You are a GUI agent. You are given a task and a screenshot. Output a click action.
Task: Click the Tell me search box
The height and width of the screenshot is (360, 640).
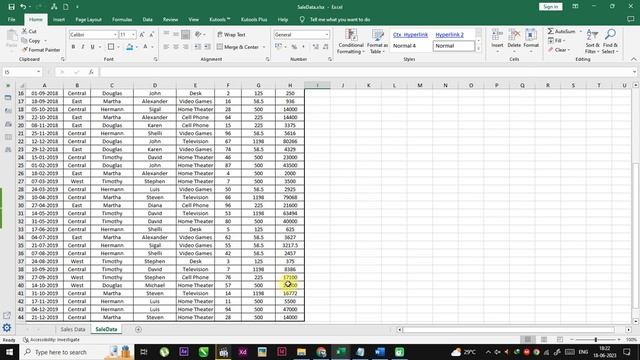click(340, 19)
